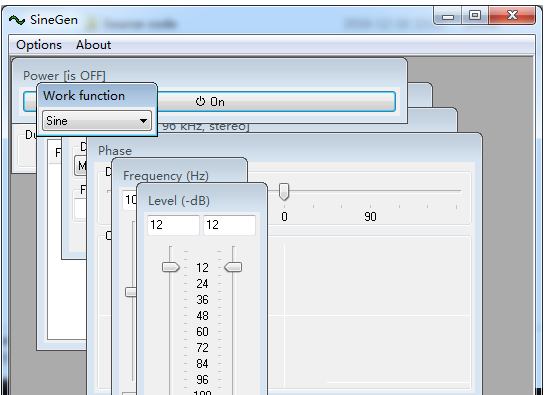Viewport: 545px width, 395px height.
Task: Click the Work function panel title
Action: point(84,96)
